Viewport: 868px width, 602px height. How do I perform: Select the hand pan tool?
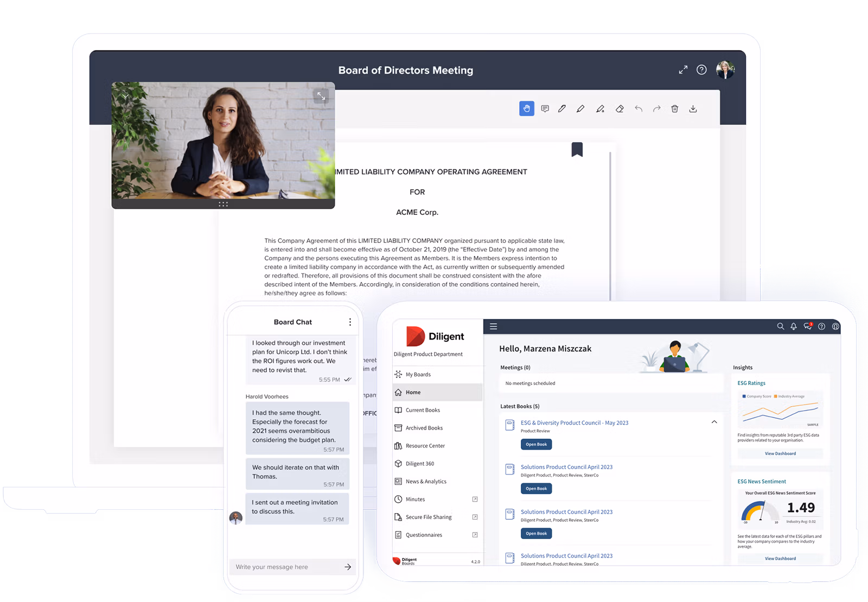[526, 108]
